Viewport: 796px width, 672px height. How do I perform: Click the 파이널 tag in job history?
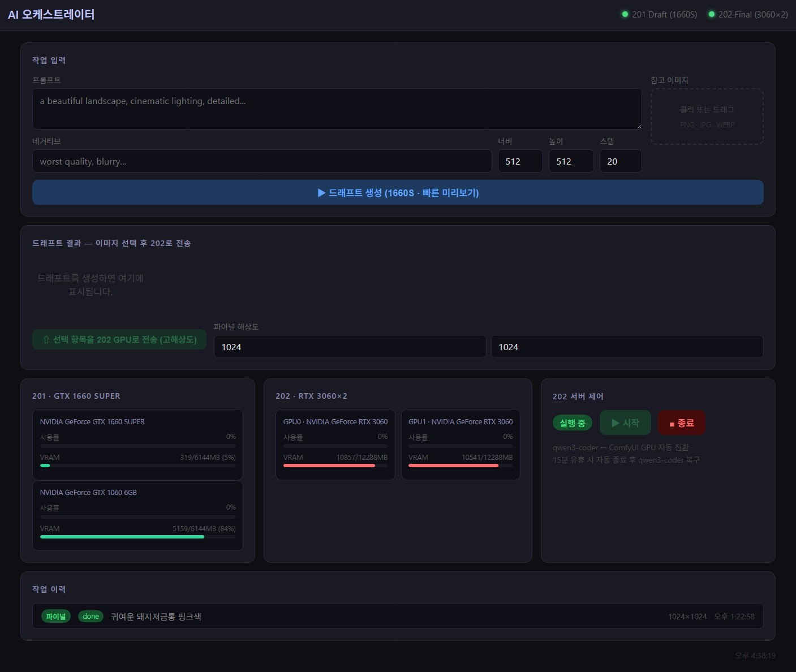coord(55,617)
